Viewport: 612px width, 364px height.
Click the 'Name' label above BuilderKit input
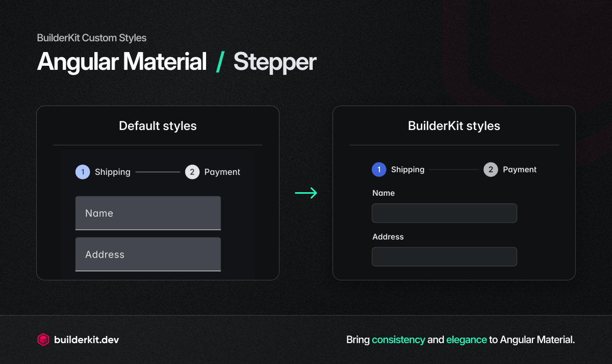tap(384, 193)
